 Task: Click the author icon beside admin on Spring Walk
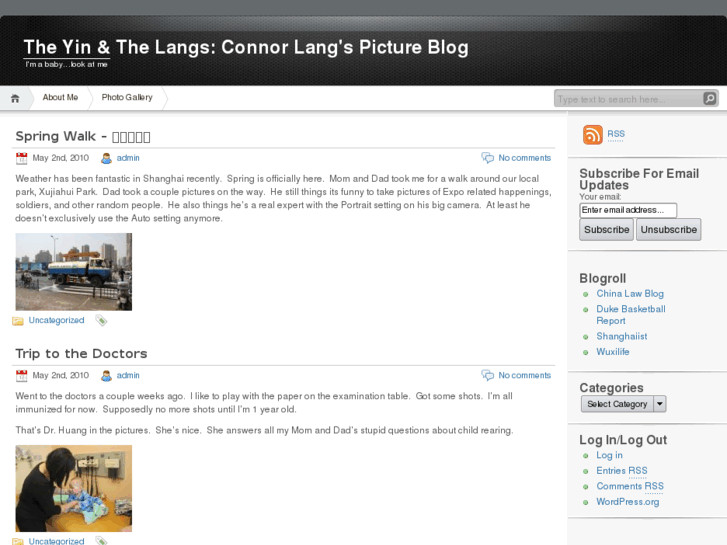point(106,158)
